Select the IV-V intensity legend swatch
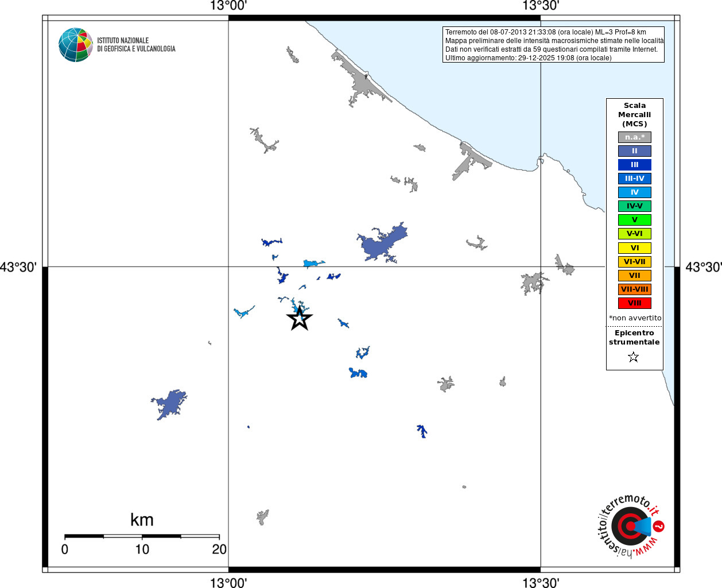 634,206
